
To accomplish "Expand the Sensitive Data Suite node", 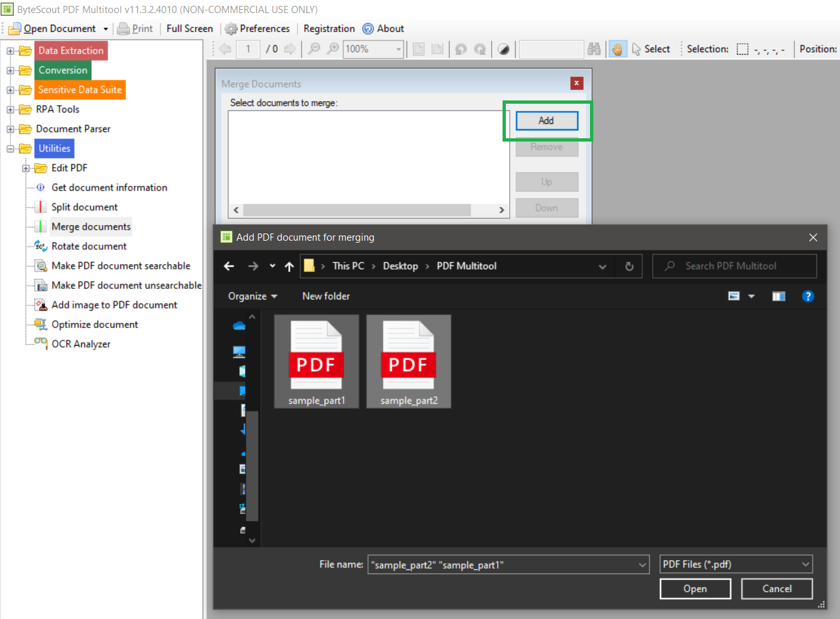I will [x=10, y=90].
